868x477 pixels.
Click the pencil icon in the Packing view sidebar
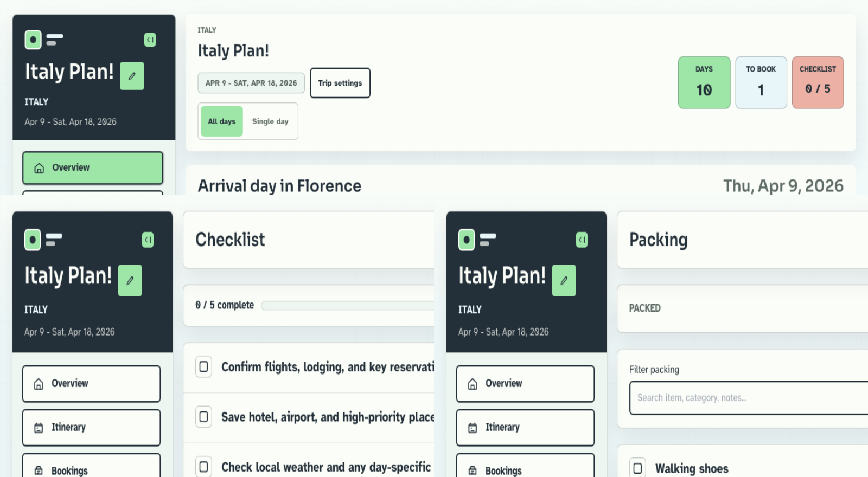[x=564, y=280]
